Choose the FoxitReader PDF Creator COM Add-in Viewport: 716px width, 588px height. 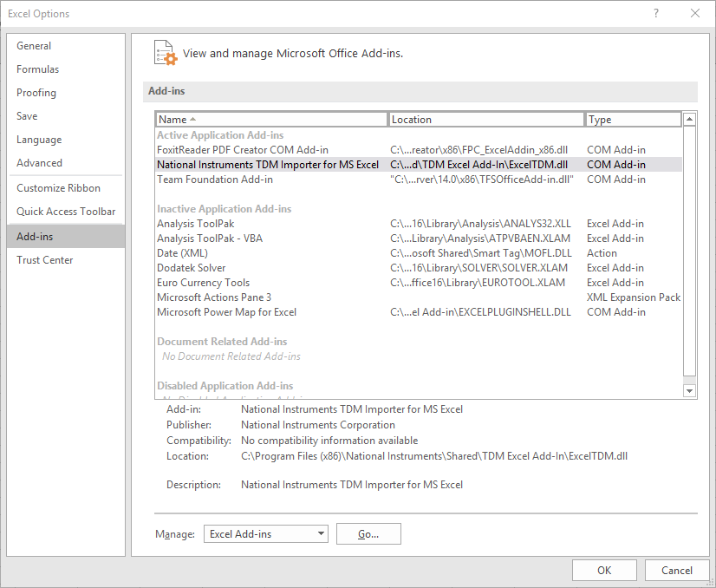pyautogui.click(x=243, y=150)
